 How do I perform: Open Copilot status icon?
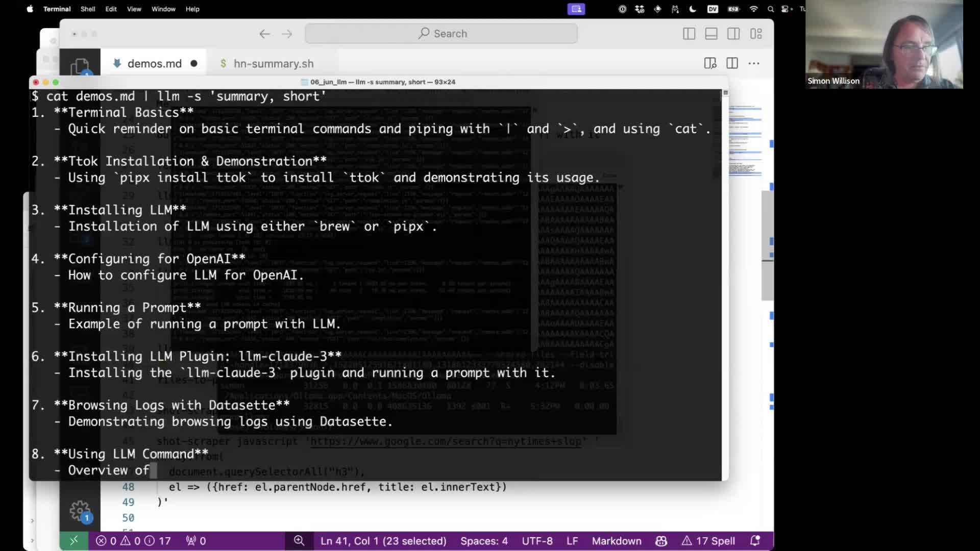click(x=661, y=541)
